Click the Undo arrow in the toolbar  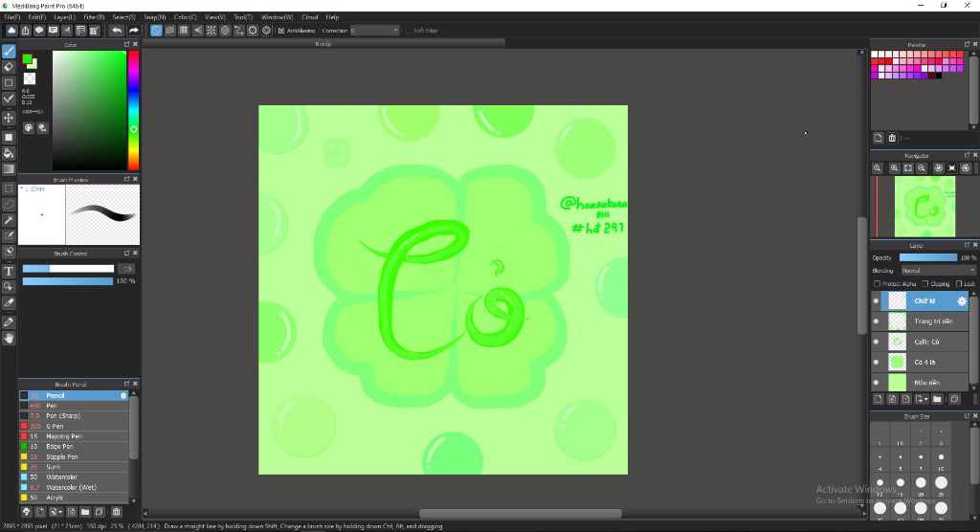pyautogui.click(x=117, y=30)
